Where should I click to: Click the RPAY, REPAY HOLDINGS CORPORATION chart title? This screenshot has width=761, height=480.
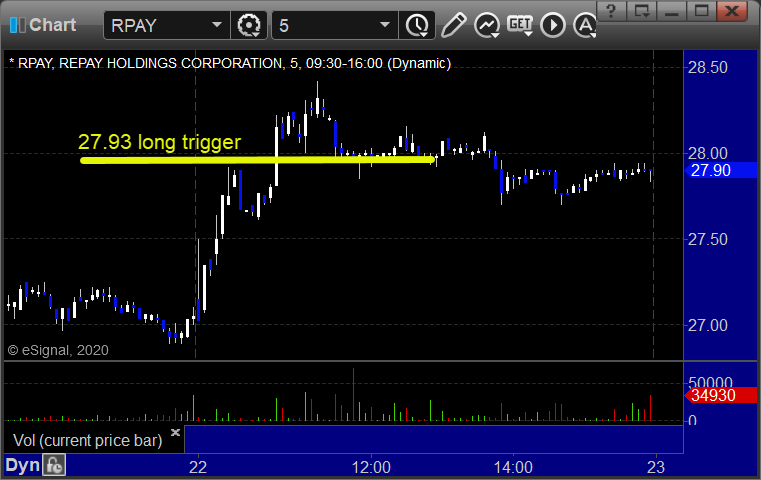click(x=230, y=64)
